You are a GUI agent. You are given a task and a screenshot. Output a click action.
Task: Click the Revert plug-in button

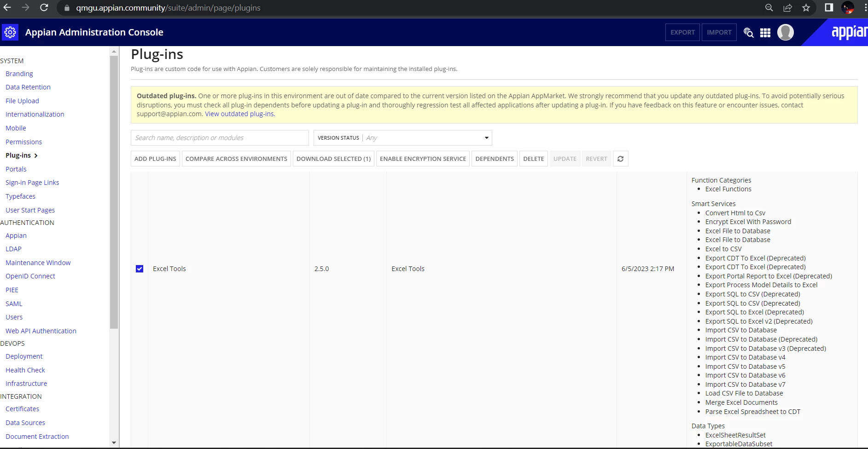pyautogui.click(x=596, y=159)
